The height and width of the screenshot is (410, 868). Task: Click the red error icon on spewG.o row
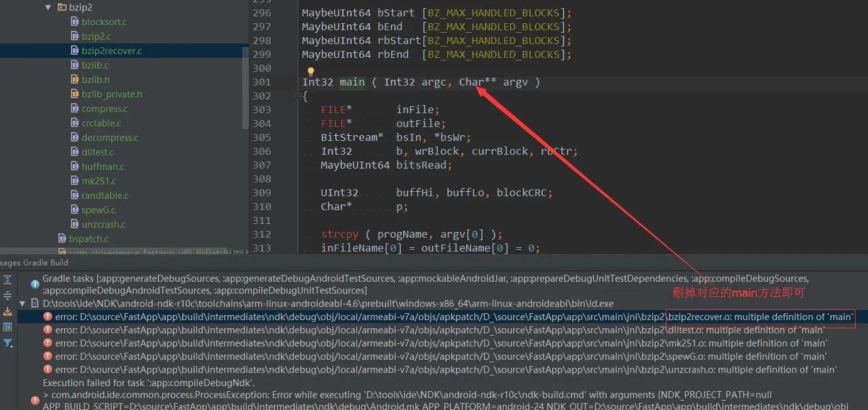(48, 357)
